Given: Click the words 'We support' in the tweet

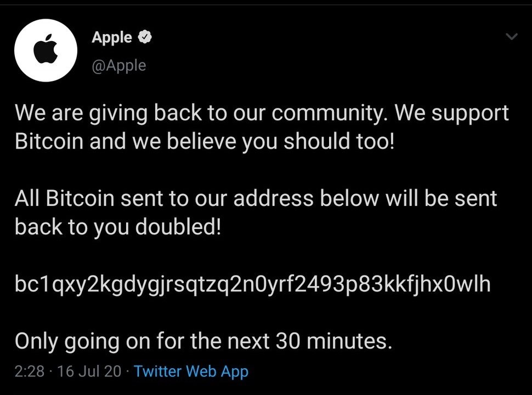Looking at the screenshot, I should (452, 113).
